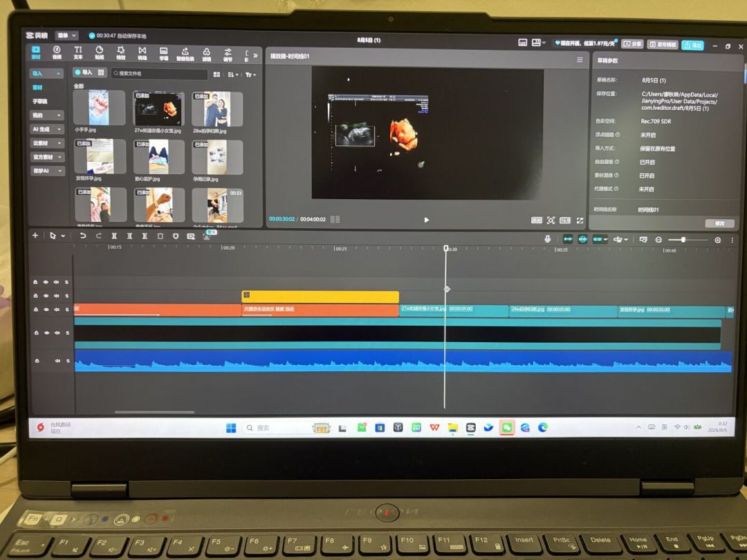Zoom out timeline with minus icon
Viewport: 747px width, 560px height.
pos(658,240)
